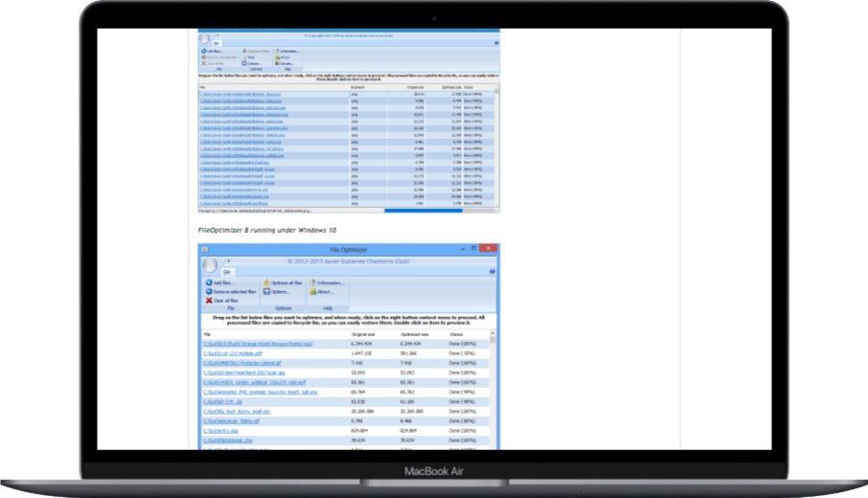Click Original size column header in lower window

363,334
